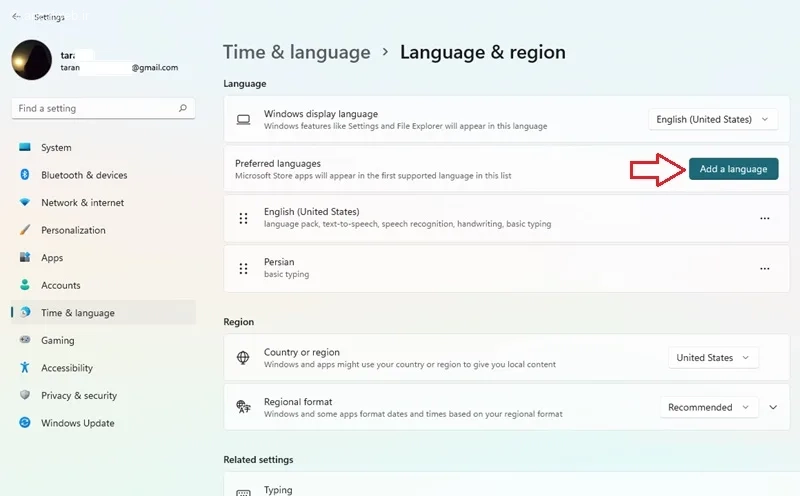This screenshot has width=800, height=496.
Task: Open the Regional format Recommended dropdown
Action: (708, 407)
